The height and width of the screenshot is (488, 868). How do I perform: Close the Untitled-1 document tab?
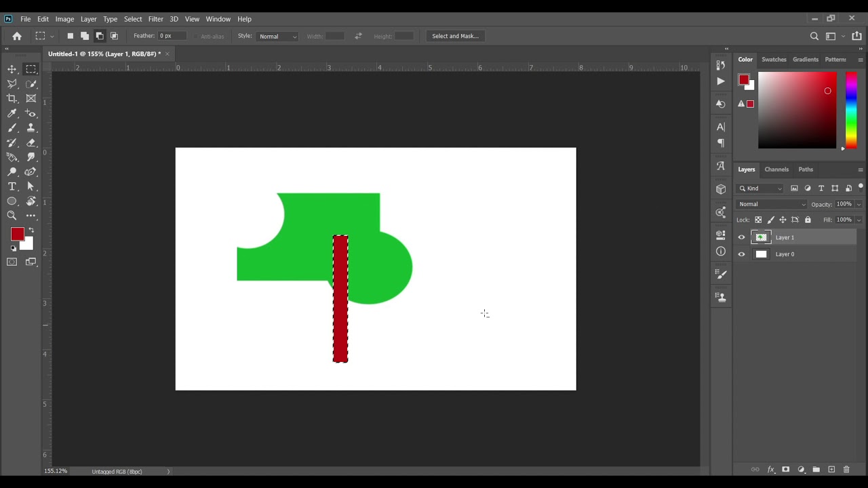pyautogui.click(x=167, y=54)
